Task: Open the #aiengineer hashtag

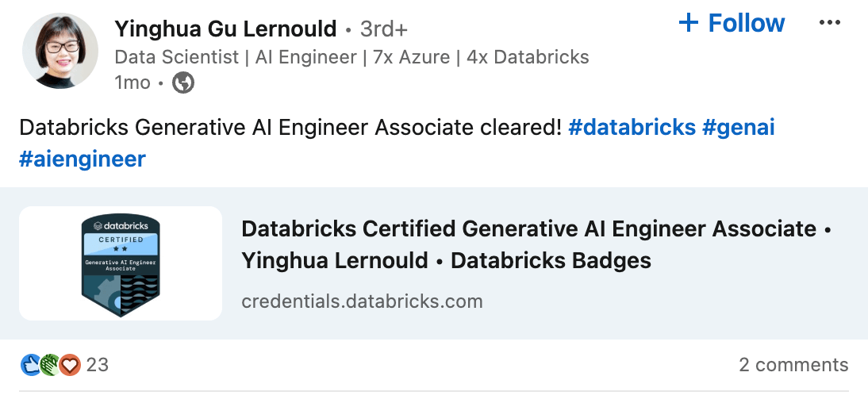Action: [x=83, y=159]
